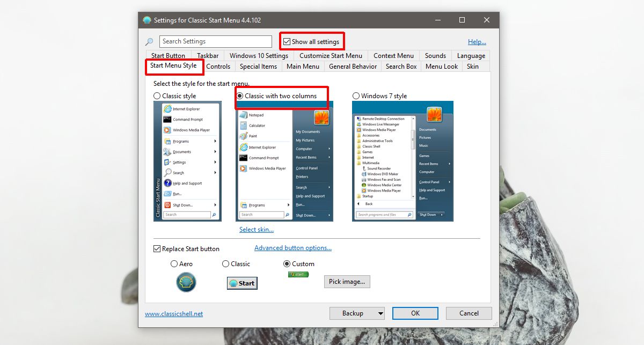Select the Classic style radio button

pos(157,96)
